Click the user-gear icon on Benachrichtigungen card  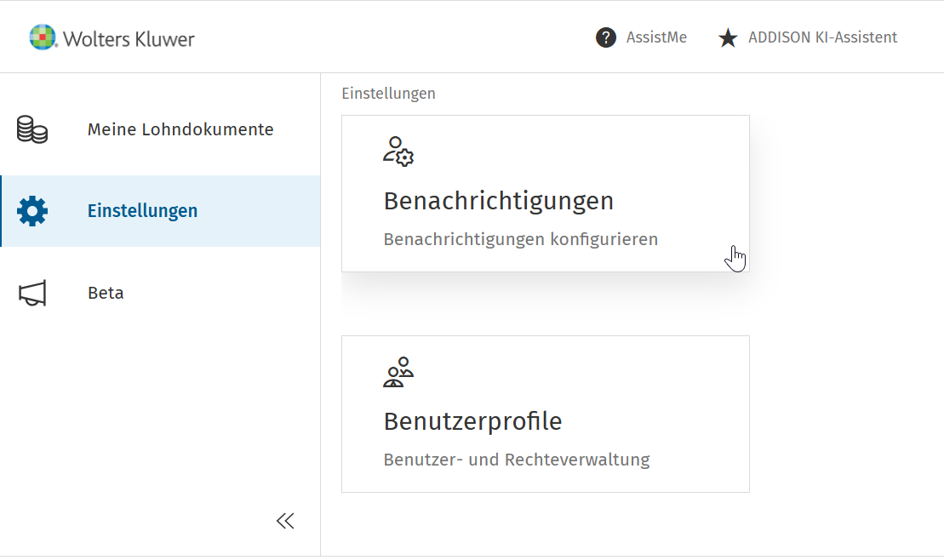[x=398, y=151]
